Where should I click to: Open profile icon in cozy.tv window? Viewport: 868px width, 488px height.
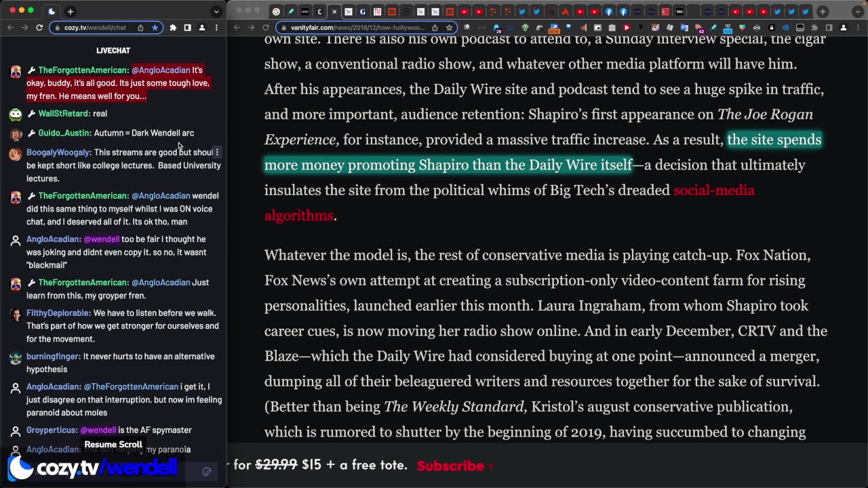click(x=201, y=28)
